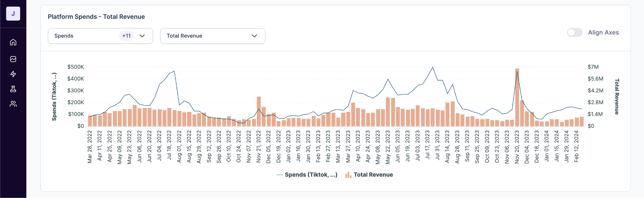
Task: Open the users sidebar icon
Action: (13, 104)
